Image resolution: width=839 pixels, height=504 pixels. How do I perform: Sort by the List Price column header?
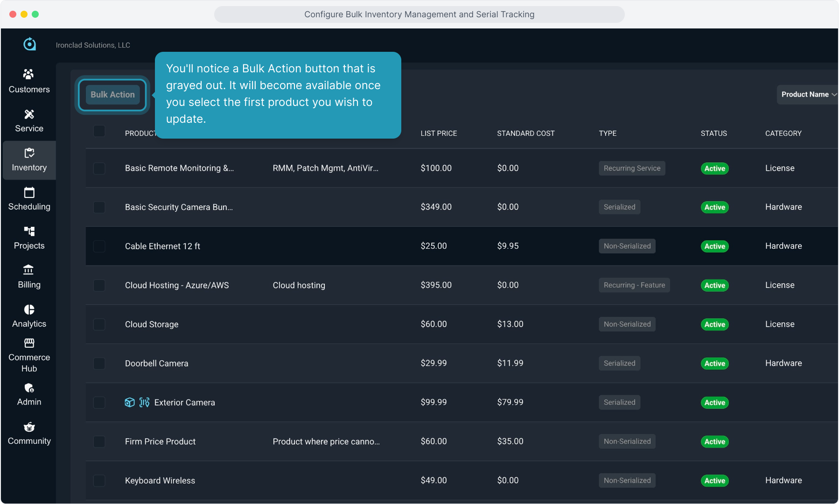click(x=438, y=133)
